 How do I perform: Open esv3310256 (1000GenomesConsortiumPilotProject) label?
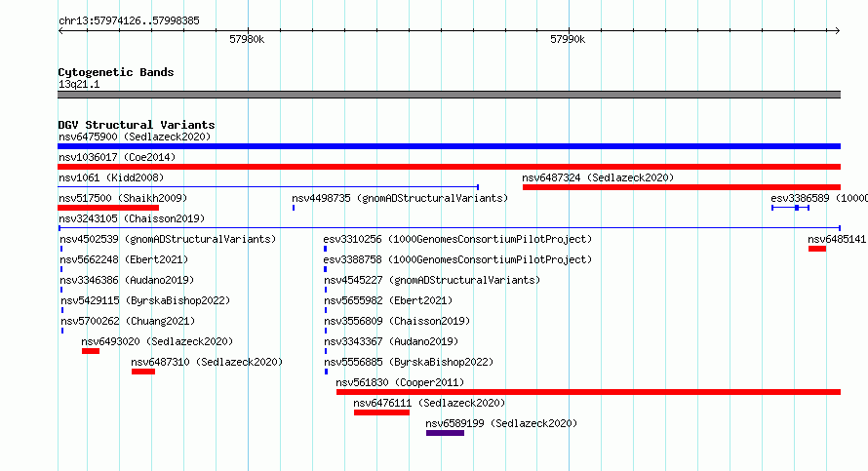(x=457, y=239)
